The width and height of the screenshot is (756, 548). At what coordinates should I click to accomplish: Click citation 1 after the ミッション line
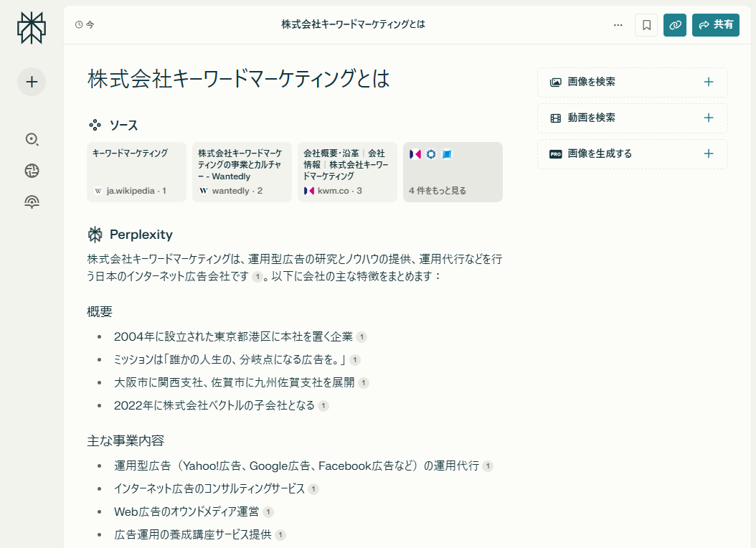point(355,359)
